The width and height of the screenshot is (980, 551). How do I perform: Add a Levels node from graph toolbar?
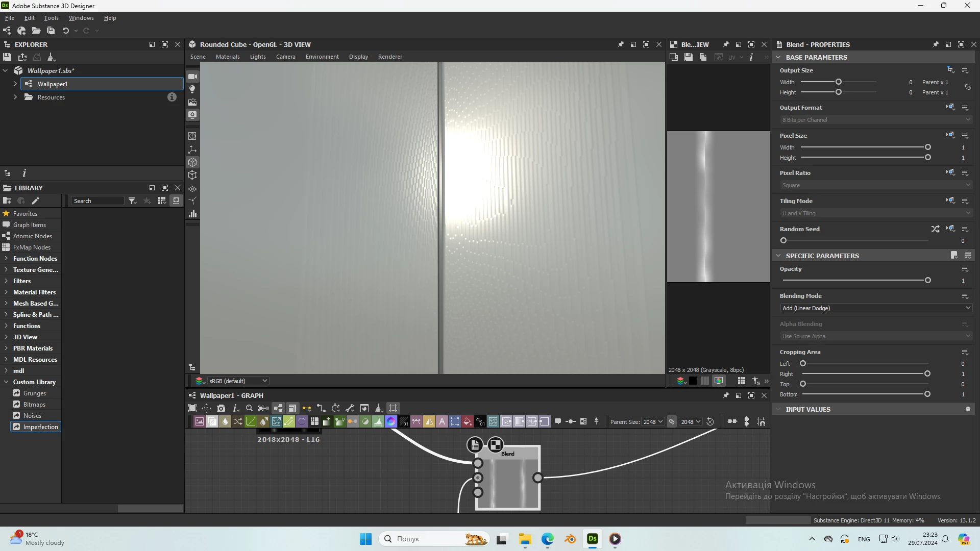pyautogui.click(x=378, y=421)
